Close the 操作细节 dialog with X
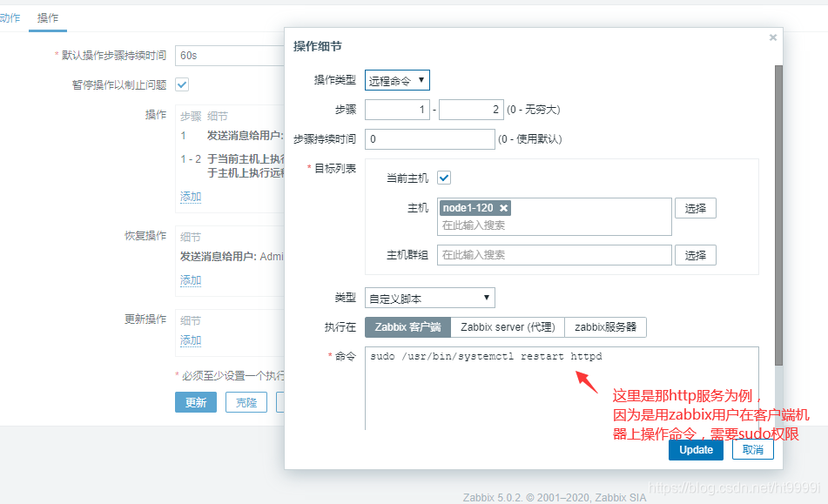The image size is (828, 504). (772, 37)
